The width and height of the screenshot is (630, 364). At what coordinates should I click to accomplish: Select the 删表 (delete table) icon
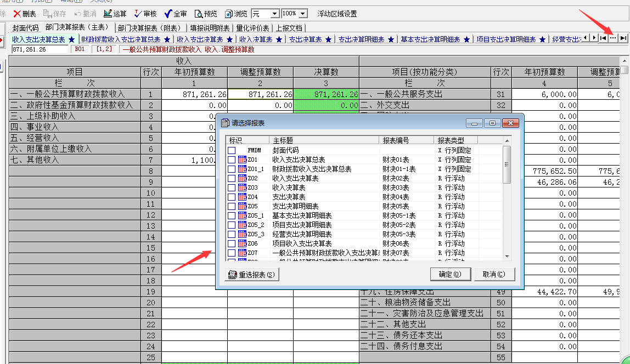pos(25,14)
